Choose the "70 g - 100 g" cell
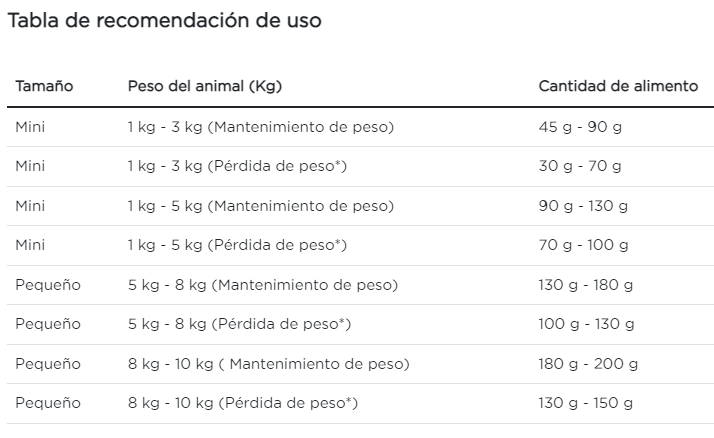The image size is (714, 438). (583, 245)
